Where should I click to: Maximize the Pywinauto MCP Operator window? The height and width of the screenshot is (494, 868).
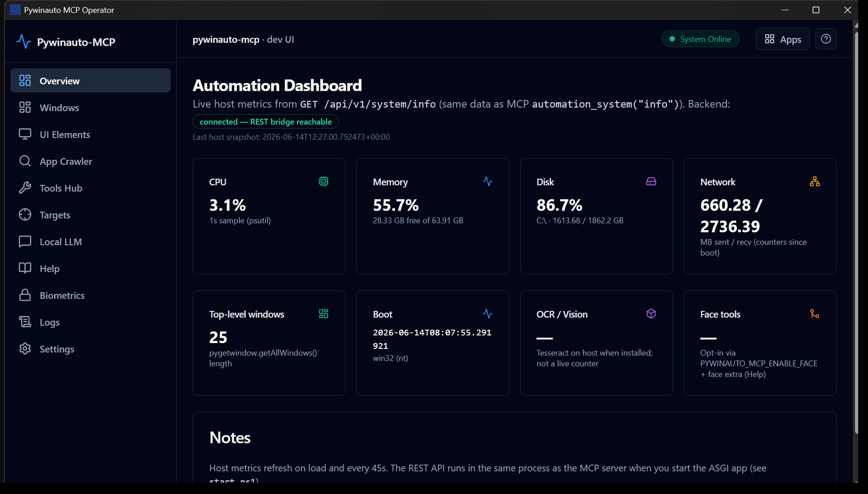[816, 10]
